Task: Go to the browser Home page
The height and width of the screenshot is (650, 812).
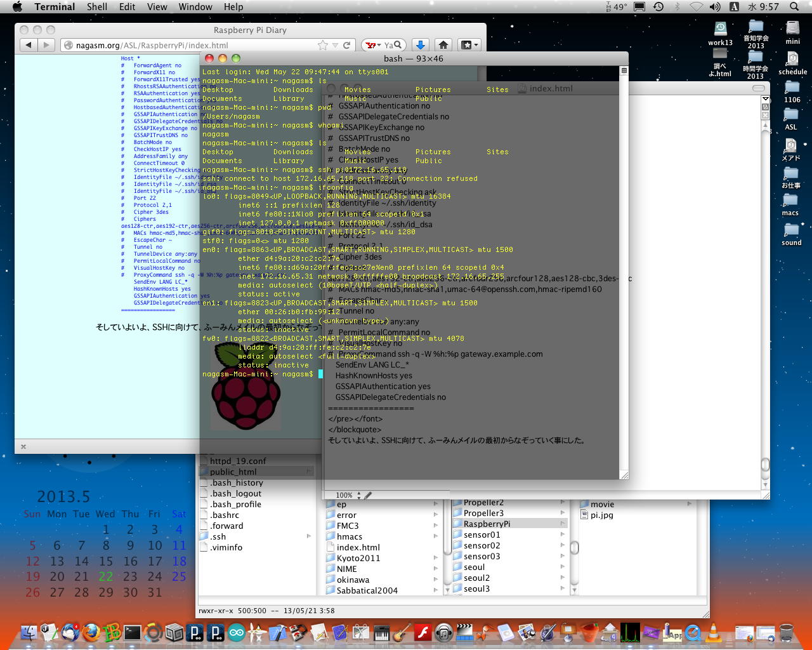Action: [443, 45]
